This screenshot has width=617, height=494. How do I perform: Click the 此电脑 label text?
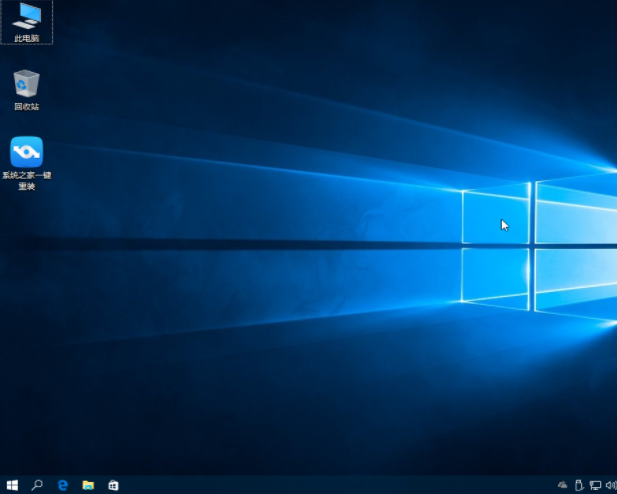click(x=26, y=38)
